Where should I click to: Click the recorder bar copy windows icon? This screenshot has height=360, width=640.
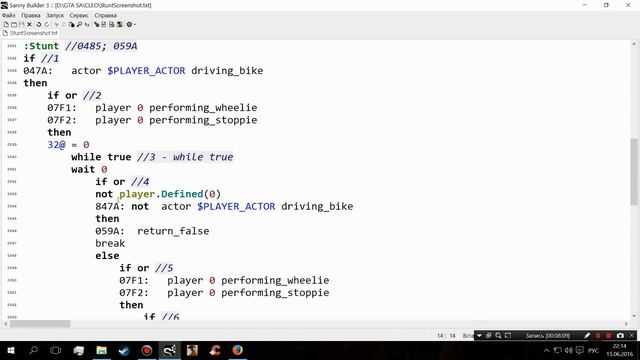coord(489,336)
